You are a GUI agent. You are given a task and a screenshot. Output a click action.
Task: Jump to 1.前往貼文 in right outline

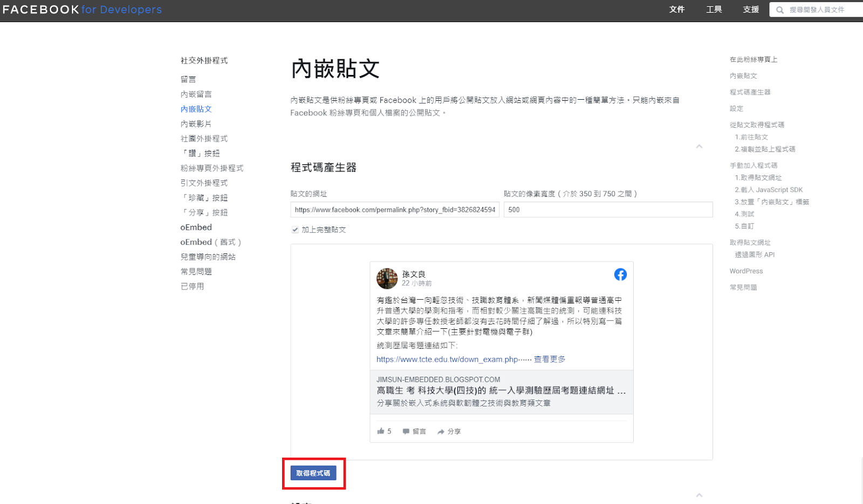click(751, 137)
